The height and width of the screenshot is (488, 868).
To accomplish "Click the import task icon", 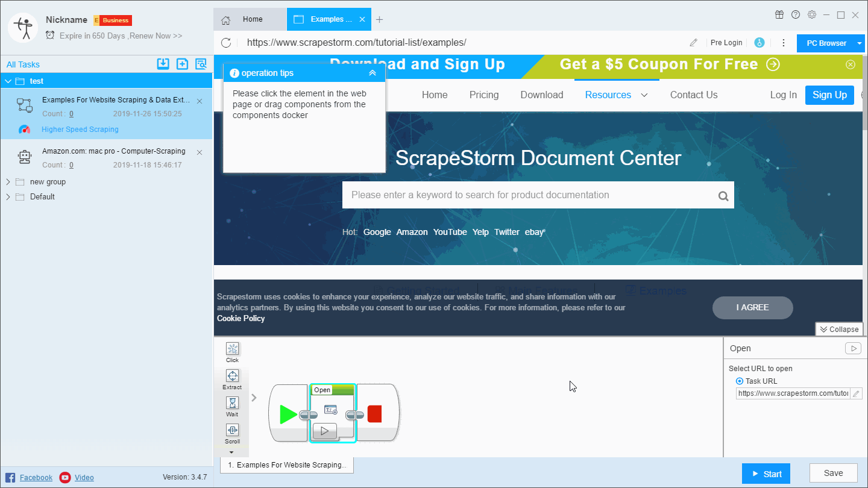I will (x=163, y=64).
